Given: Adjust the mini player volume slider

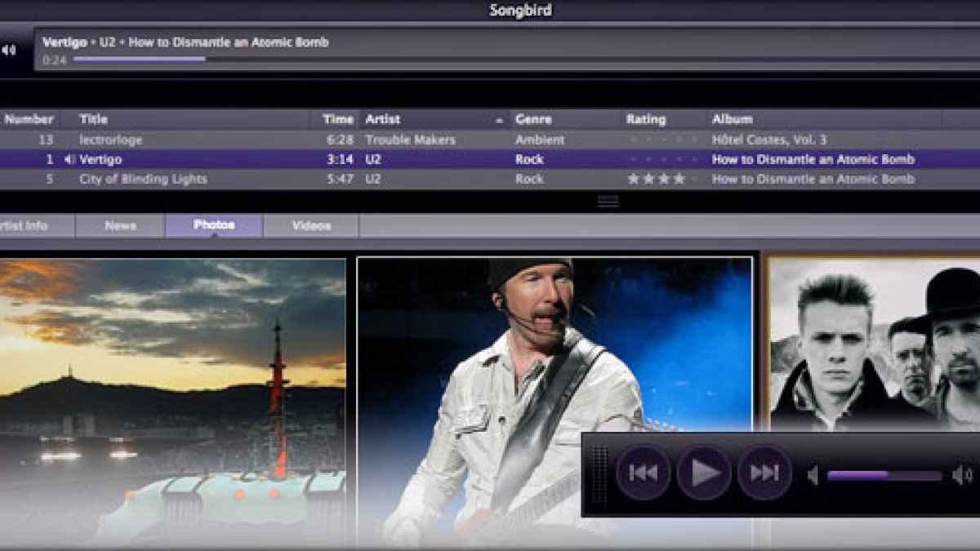Looking at the screenshot, I should tap(884, 475).
